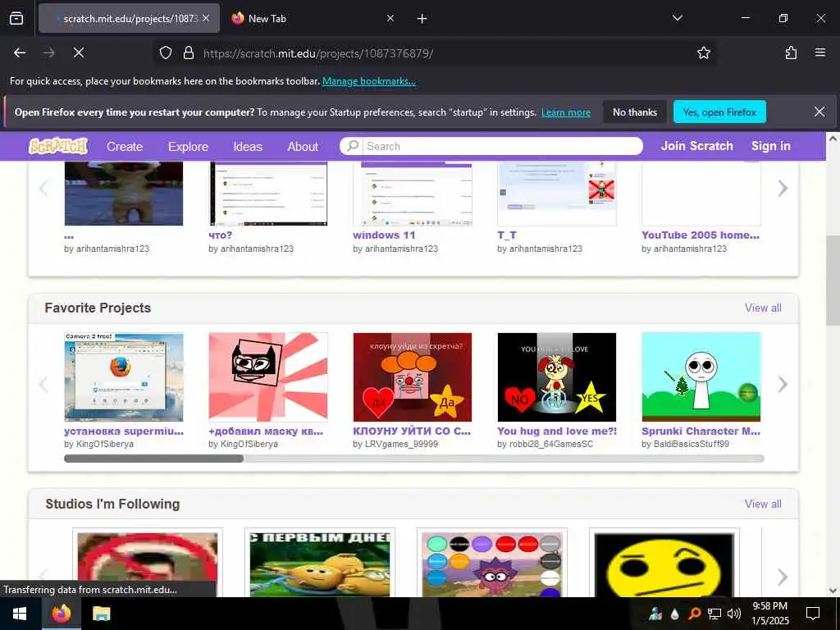Click the browser address bar URL

click(x=318, y=53)
